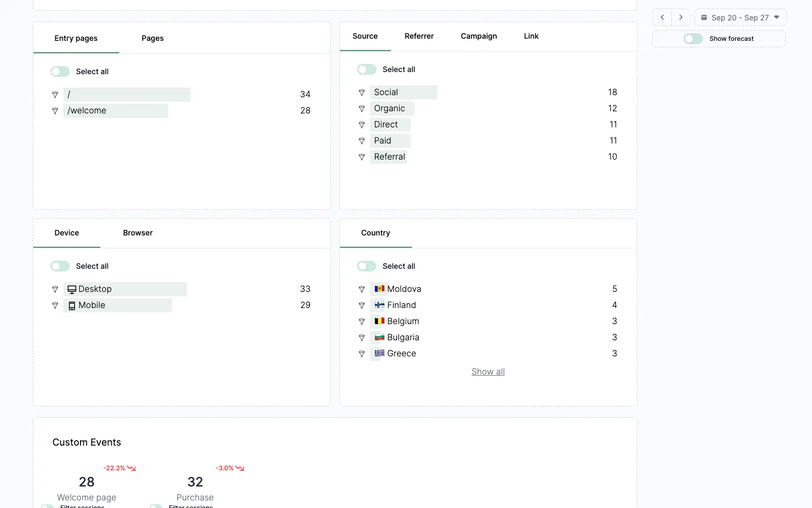The height and width of the screenshot is (508, 812).
Task: Click filter icon beside Belgium
Action: (x=361, y=321)
